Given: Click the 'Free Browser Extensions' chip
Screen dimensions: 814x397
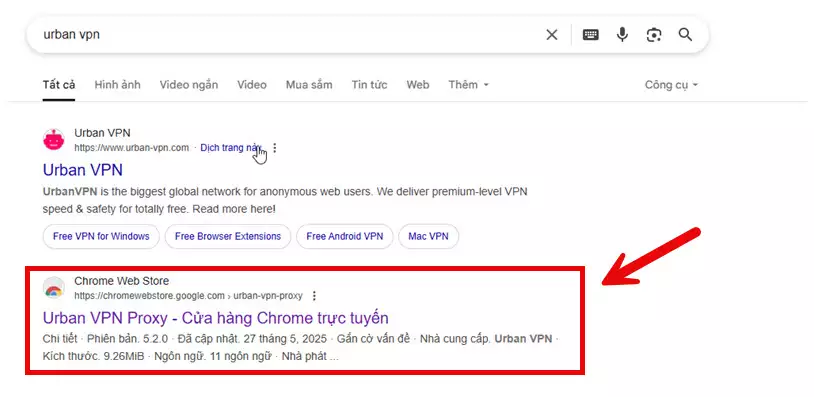Looking at the screenshot, I should pos(228,237).
